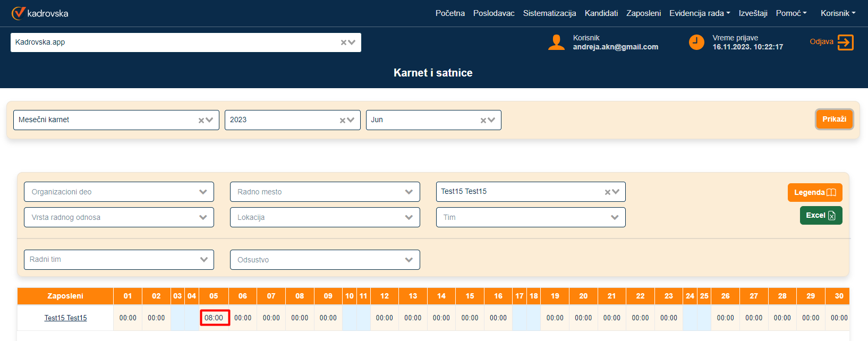Viewport: 868px width, 341px height.
Task: Expand the Organizacioni deo dropdown
Action: point(203,192)
